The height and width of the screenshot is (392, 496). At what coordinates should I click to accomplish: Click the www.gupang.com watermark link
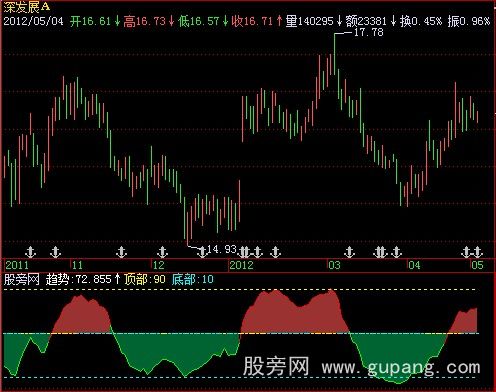coord(401,368)
